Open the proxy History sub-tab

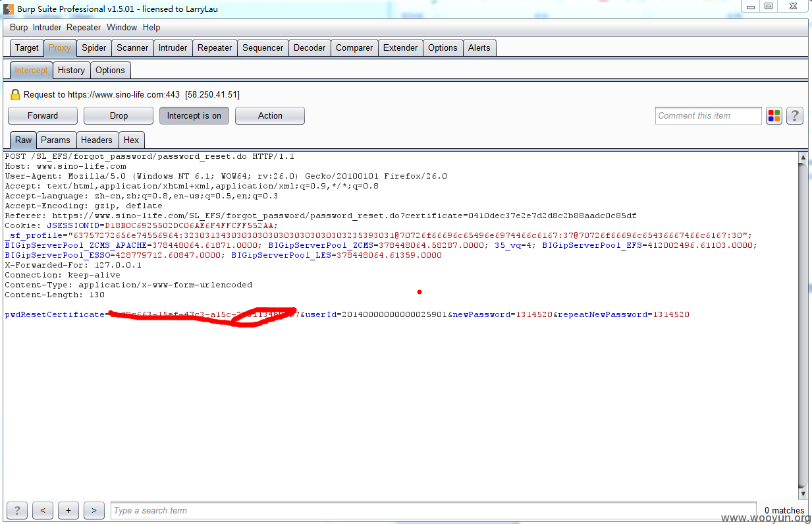pyautogui.click(x=71, y=70)
